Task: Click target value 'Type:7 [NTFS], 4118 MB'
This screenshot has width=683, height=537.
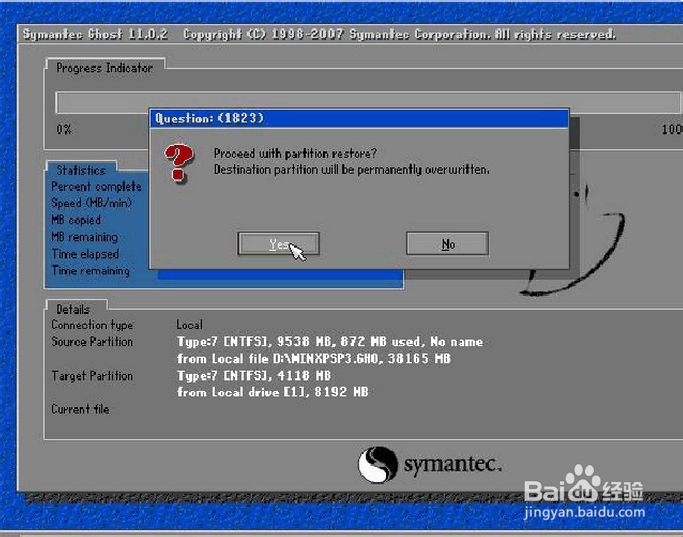Action: coord(254,375)
